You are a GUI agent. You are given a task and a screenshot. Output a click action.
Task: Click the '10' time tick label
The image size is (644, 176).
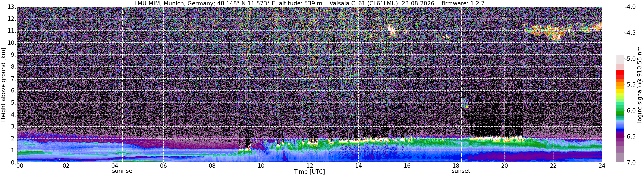[261, 166]
